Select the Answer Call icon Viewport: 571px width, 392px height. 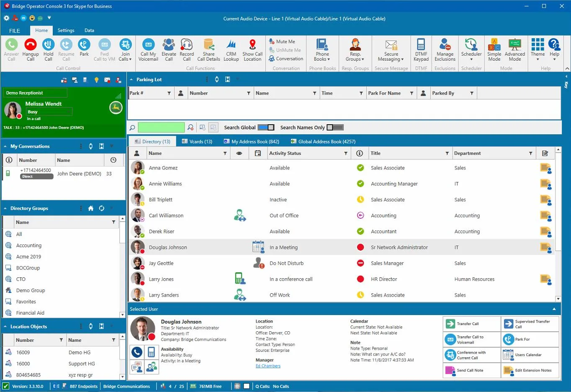11,49
